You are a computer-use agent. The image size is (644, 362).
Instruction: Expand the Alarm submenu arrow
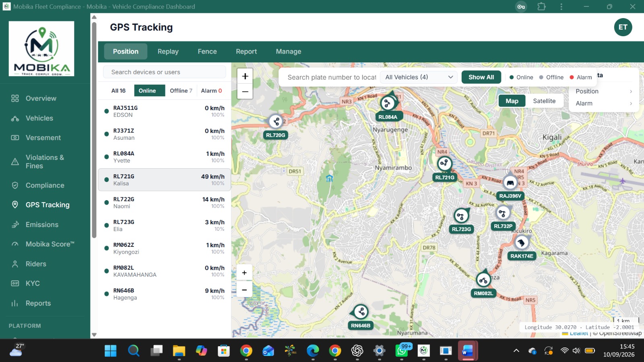pyautogui.click(x=631, y=103)
